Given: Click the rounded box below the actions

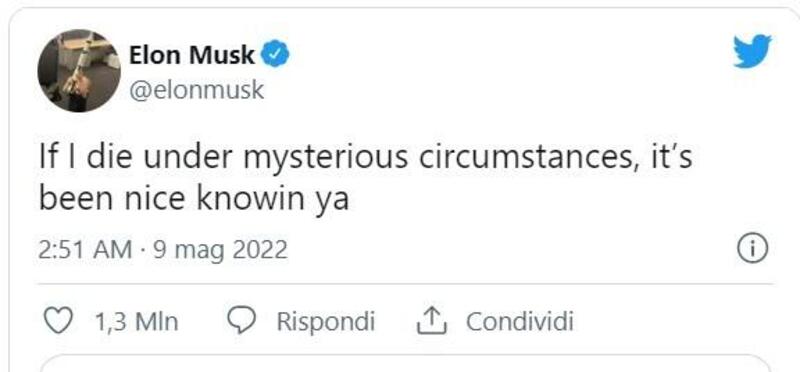Looking at the screenshot, I should [x=405, y=363].
